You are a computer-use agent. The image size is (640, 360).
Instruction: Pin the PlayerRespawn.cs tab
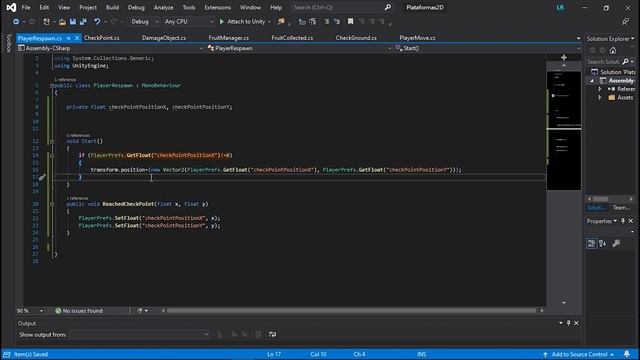pyautogui.click(x=69, y=38)
